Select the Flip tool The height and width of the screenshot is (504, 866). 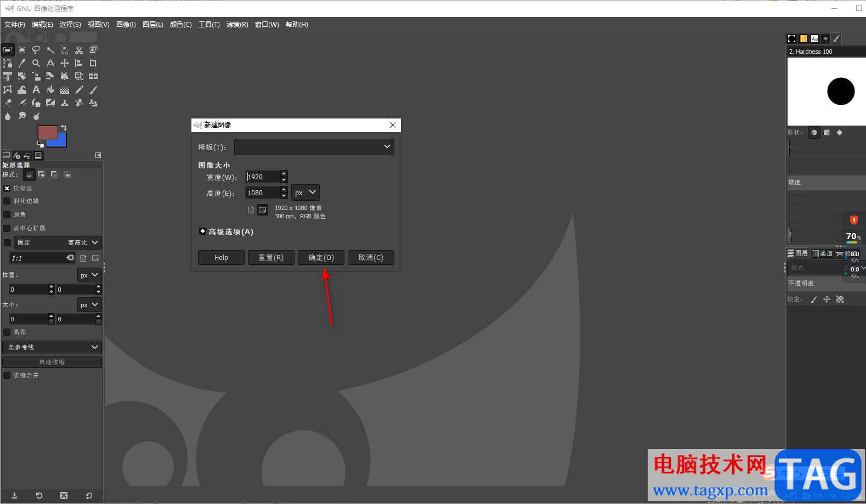(x=93, y=76)
